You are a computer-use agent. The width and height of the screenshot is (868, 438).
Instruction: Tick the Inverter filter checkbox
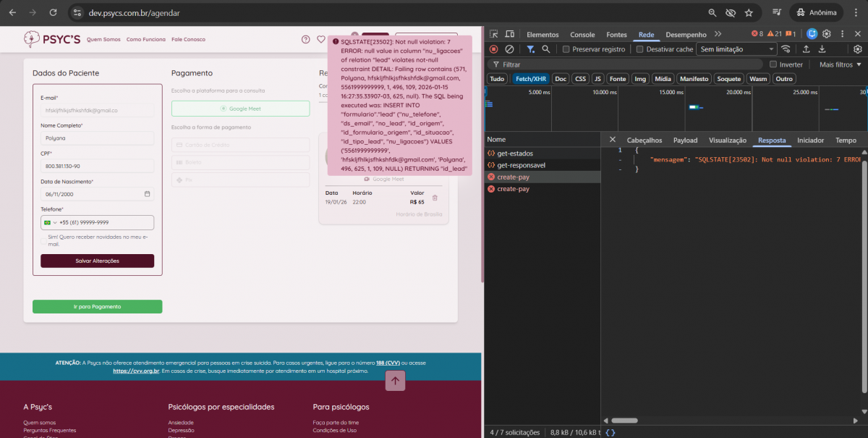click(x=773, y=64)
